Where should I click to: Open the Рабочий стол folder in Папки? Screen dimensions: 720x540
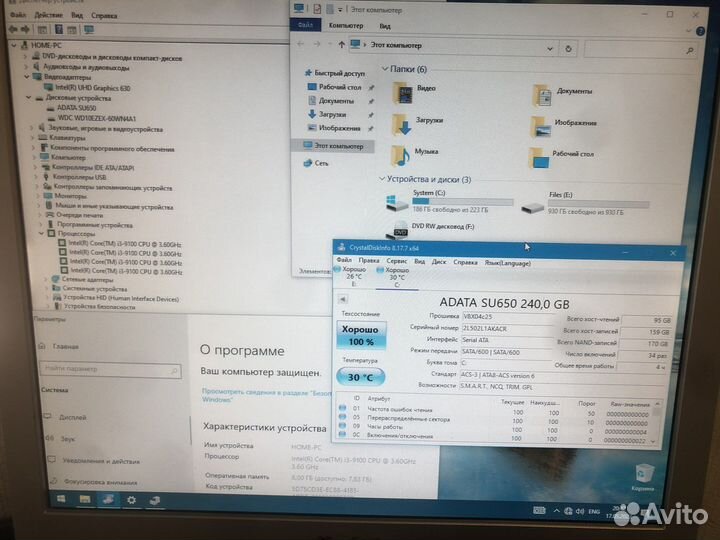(x=561, y=157)
